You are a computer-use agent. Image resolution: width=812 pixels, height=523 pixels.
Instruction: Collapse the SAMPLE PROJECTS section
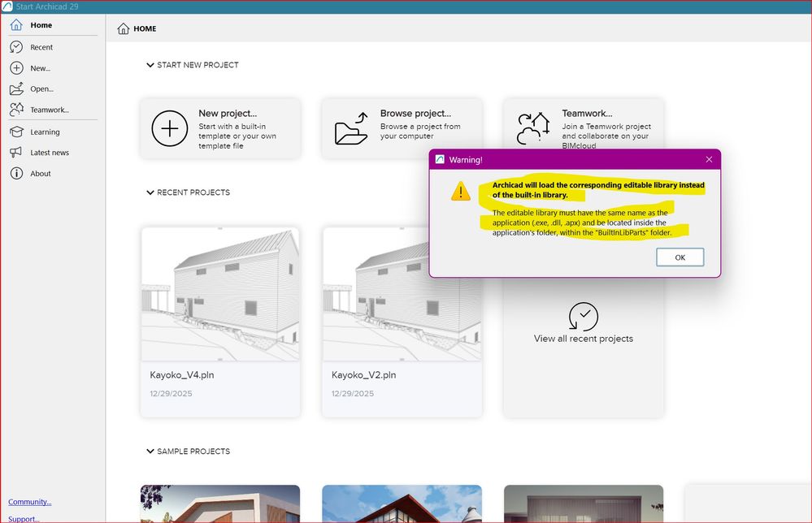tap(150, 451)
